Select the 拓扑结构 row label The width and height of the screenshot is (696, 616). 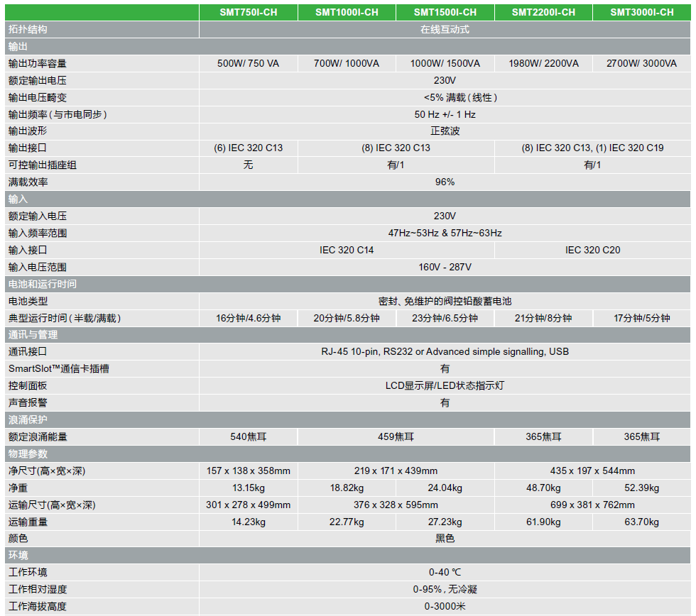point(28,29)
